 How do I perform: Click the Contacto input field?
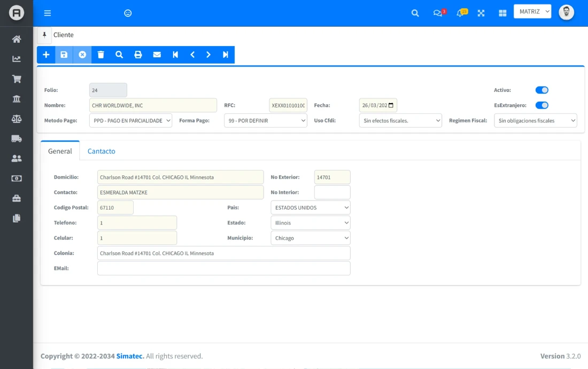tap(180, 193)
